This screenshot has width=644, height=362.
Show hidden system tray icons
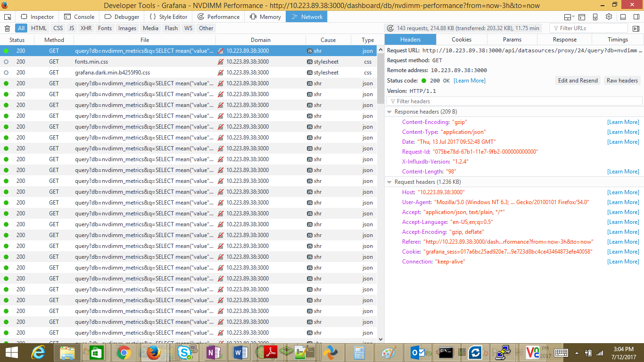point(577,352)
